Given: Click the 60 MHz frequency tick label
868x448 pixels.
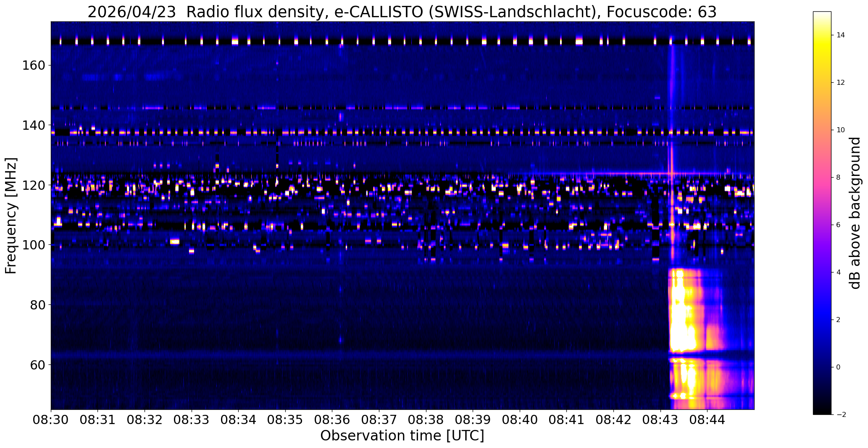Looking at the screenshot, I should click(39, 364).
